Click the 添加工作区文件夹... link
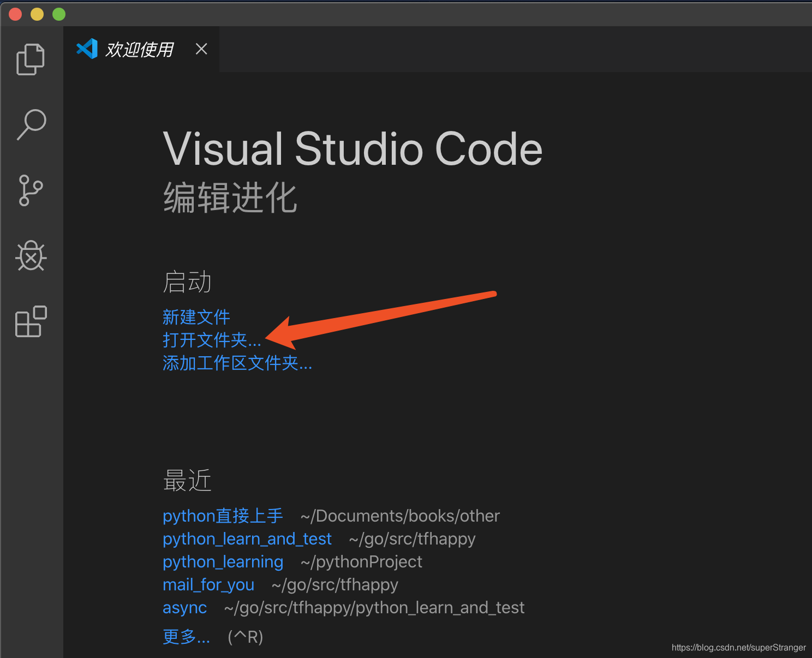 pos(237,363)
